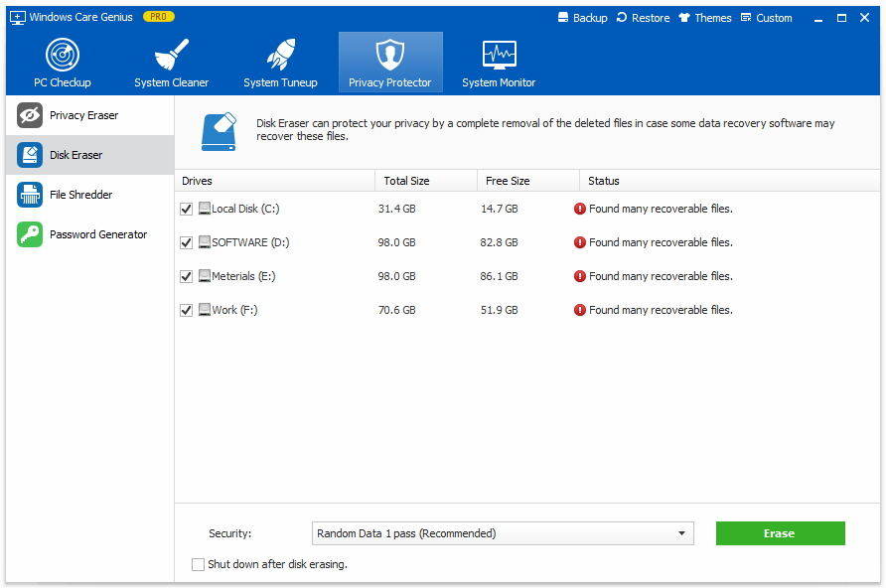Open the Security method dropdown
The width and height of the screenshot is (886, 588).
tap(503, 533)
